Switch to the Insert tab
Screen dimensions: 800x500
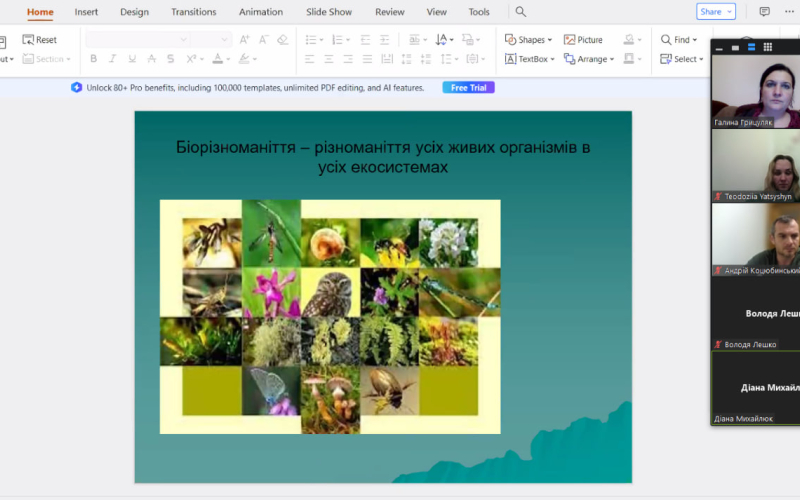coord(86,12)
